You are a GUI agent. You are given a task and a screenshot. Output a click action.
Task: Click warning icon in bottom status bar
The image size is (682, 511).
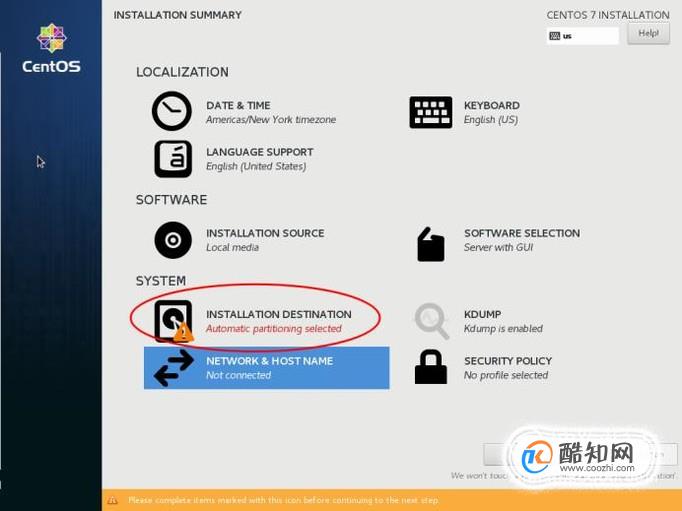click(x=112, y=500)
